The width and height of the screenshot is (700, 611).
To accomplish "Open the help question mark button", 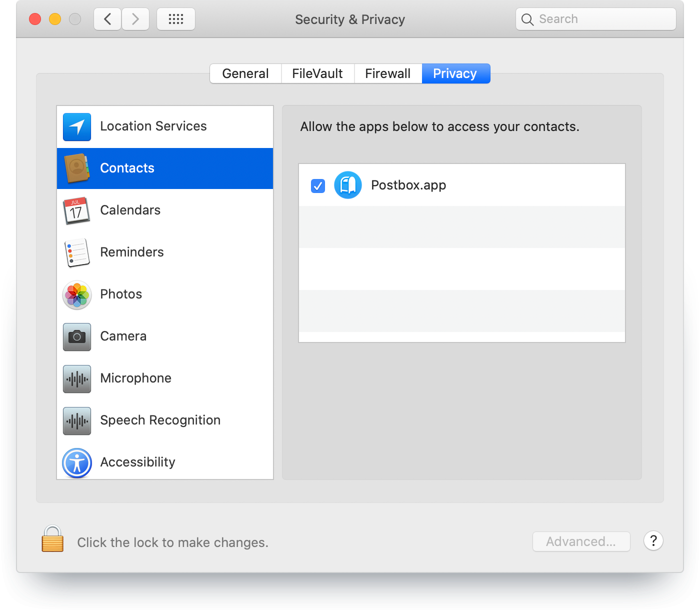I will click(653, 541).
